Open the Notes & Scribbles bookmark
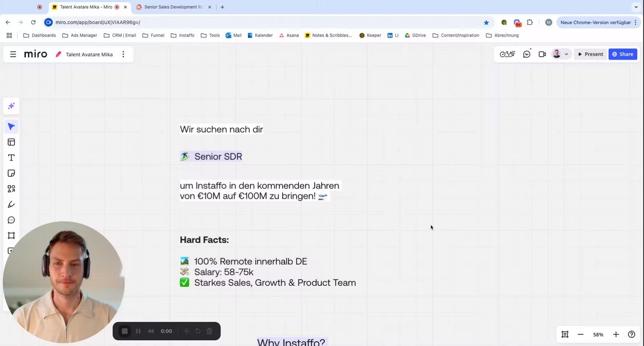644x346 pixels. coord(328,35)
